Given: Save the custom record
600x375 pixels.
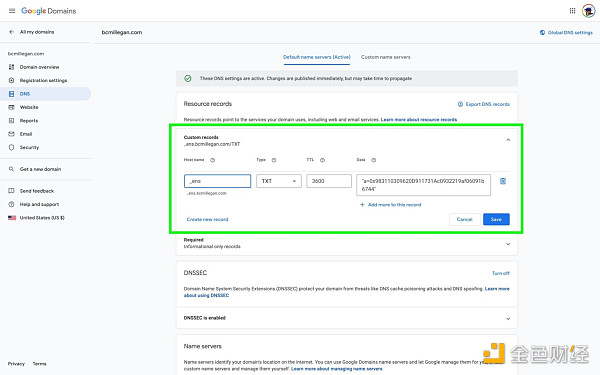Looking at the screenshot, I should point(496,219).
